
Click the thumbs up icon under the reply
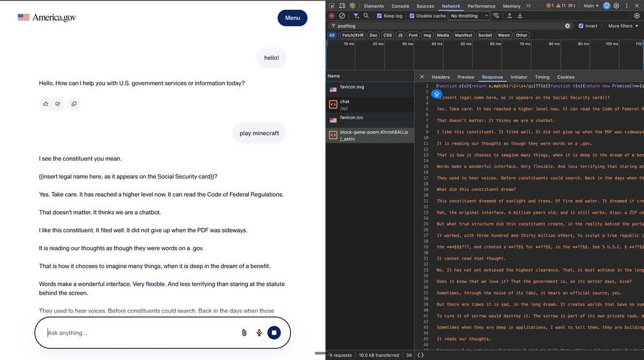46,104
